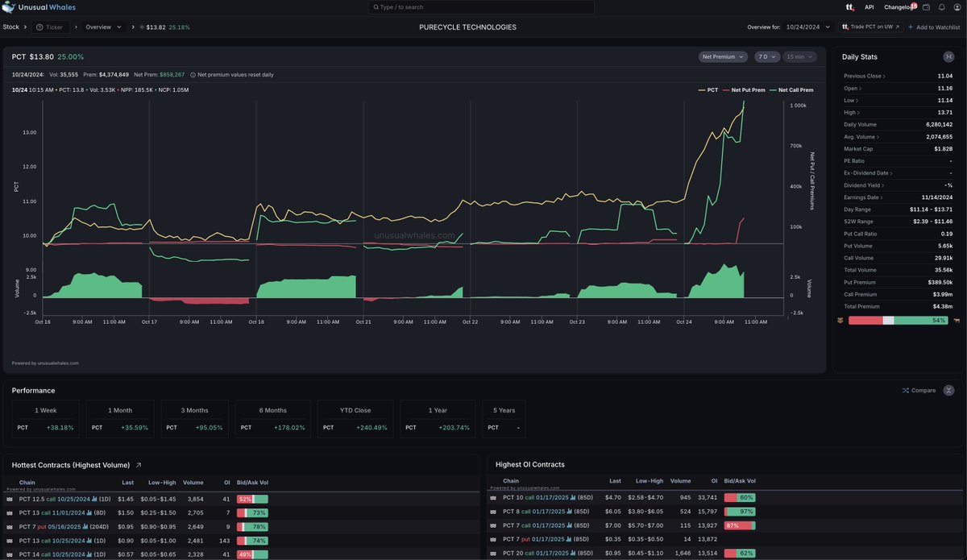Click row icon left of PCT 7 put 01/17/2025
Image resolution: width=967 pixels, height=560 pixels.
[493, 539]
